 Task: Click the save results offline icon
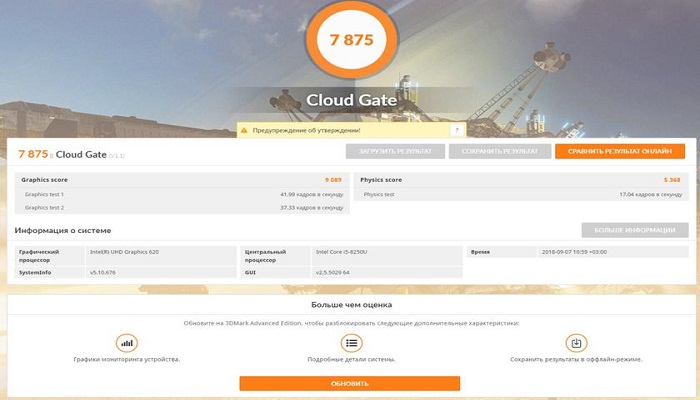[576, 343]
